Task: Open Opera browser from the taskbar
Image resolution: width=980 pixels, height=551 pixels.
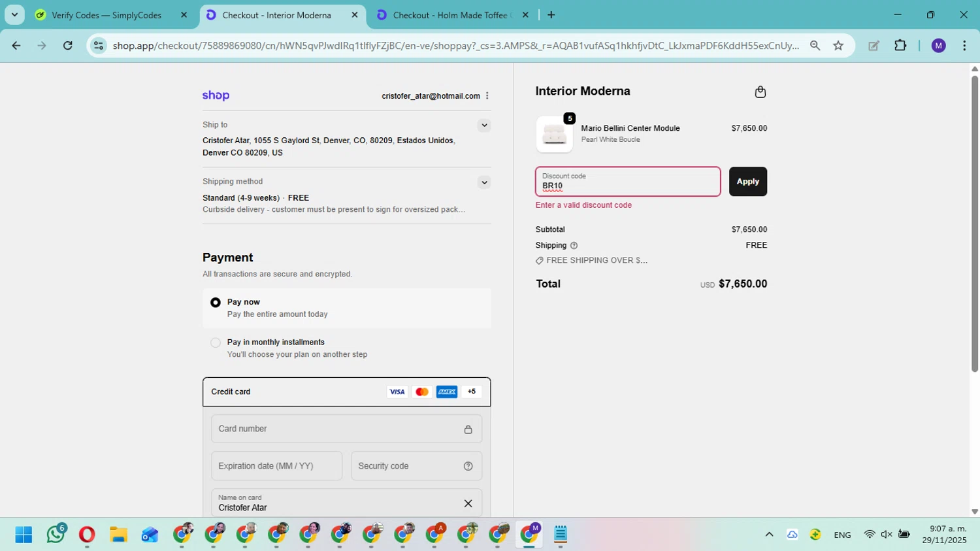Action: 87,535
